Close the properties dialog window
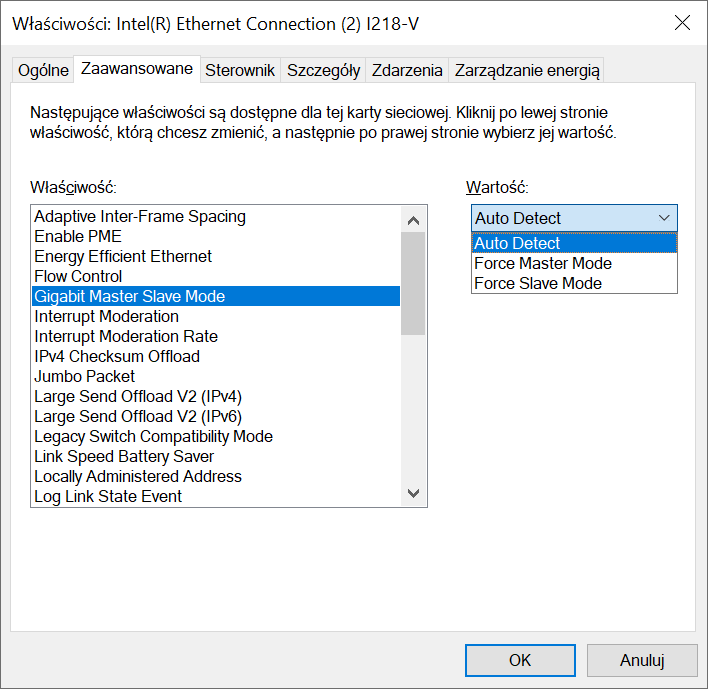Viewport: 708px width, 689px height. pyautogui.click(x=682, y=23)
